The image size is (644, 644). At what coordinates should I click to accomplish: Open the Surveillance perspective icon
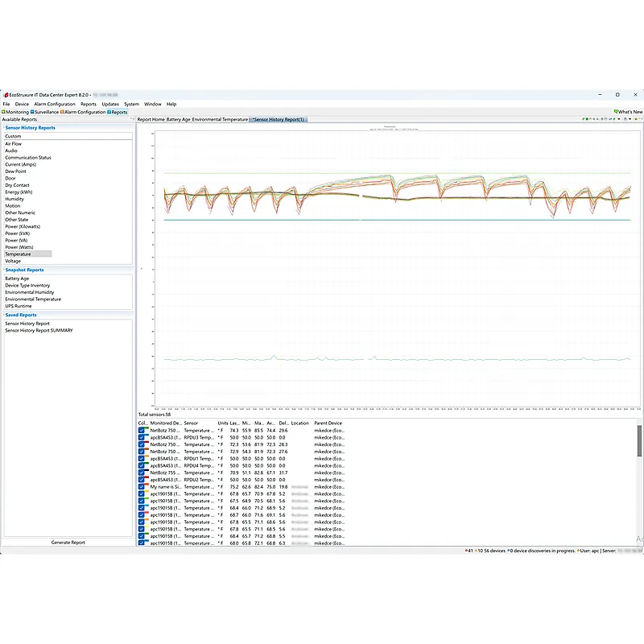coord(32,112)
